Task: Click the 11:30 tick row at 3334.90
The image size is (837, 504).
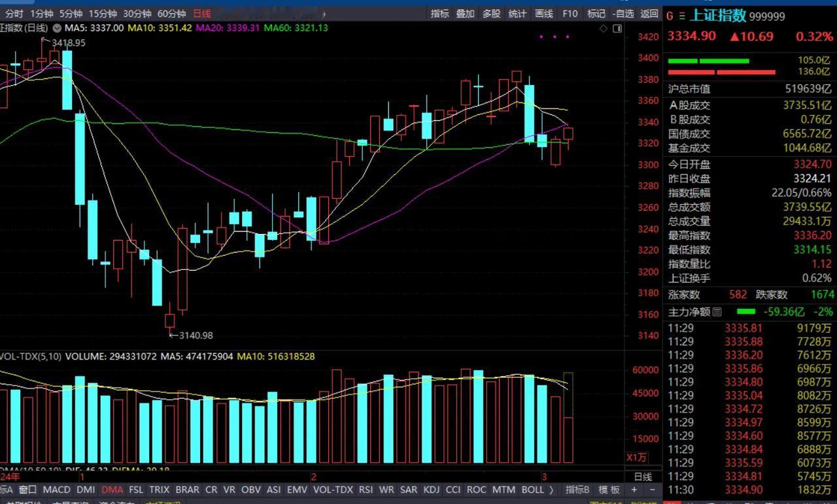Action: (x=749, y=490)
